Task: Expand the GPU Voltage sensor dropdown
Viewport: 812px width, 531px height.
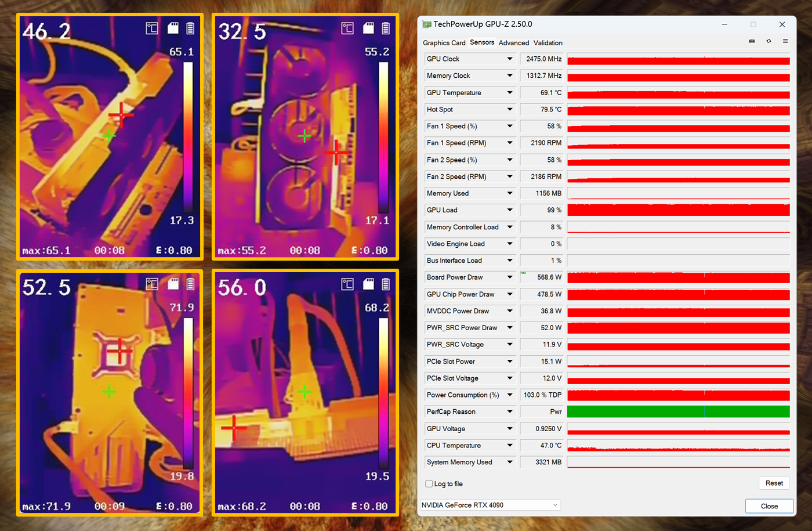Action: point(510,429)
